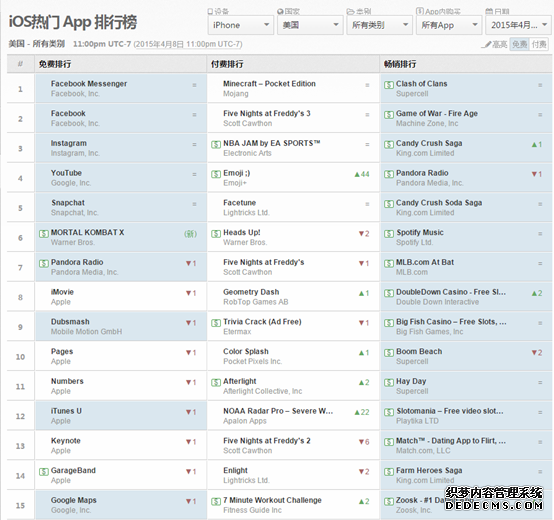Click in-app purchase icon beside Candy Crush Soda Saga
The width and height of the screenshot is (554, 520).
(x=389, y=204)
